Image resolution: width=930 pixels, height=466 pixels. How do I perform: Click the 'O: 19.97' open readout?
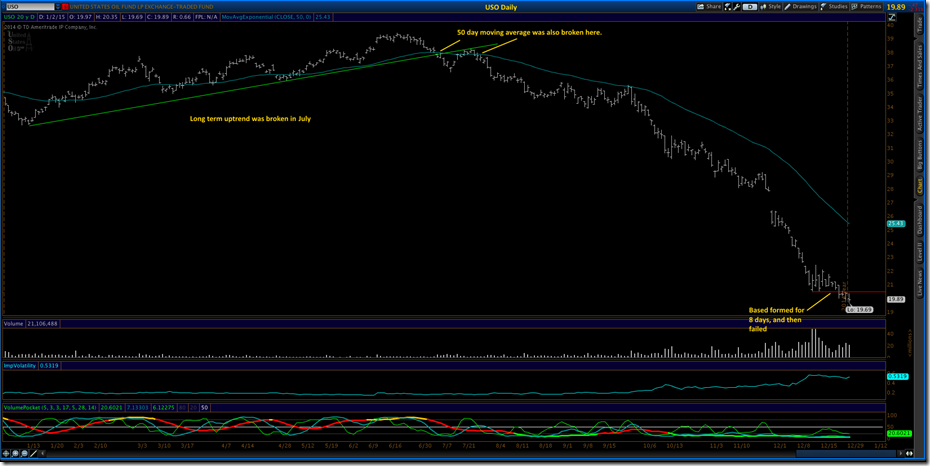point(81,17)
